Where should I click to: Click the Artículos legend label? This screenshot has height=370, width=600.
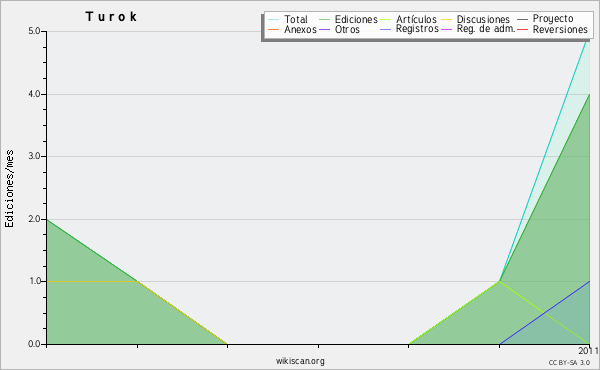click(416, 19)
